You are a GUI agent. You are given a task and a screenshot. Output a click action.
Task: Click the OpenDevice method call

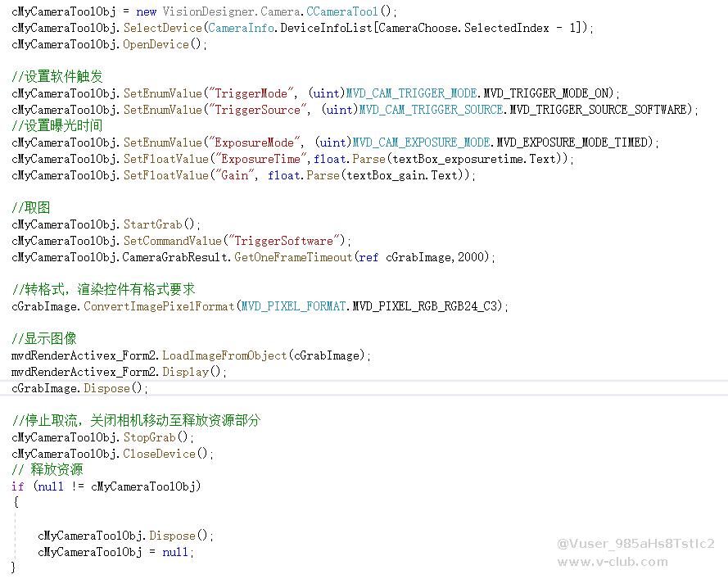[156, 44]
